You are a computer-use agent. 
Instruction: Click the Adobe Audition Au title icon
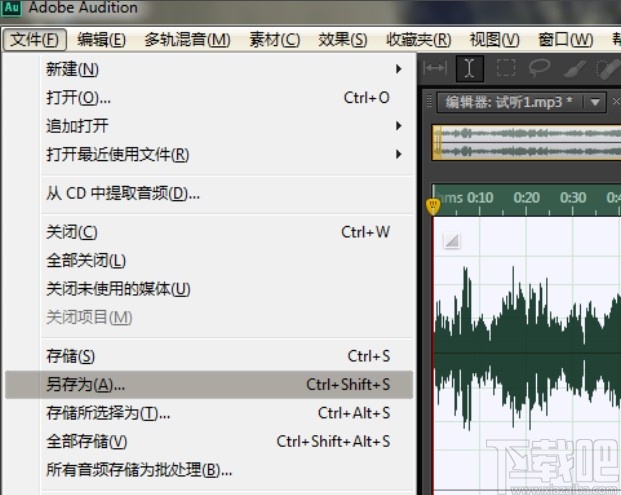(11, 8)
